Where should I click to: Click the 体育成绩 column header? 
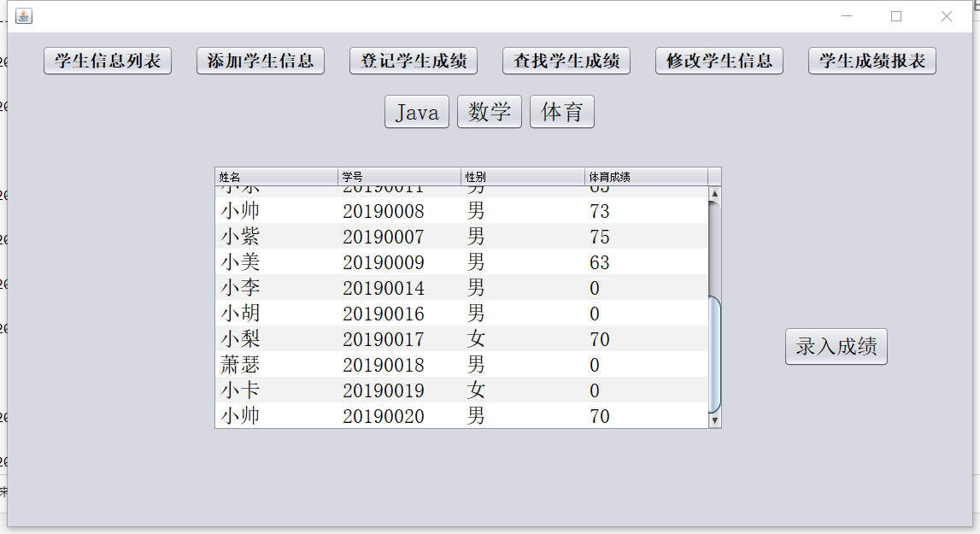646,177
